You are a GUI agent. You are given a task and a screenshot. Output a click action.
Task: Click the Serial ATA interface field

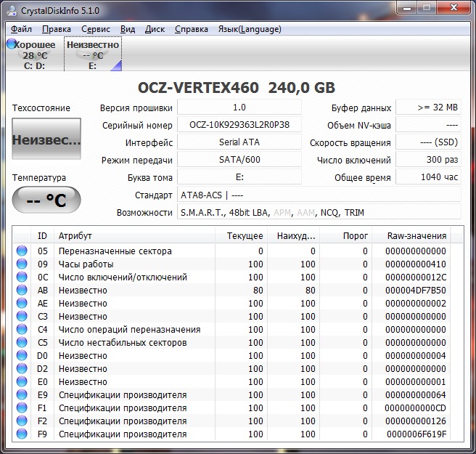(239, 142)
